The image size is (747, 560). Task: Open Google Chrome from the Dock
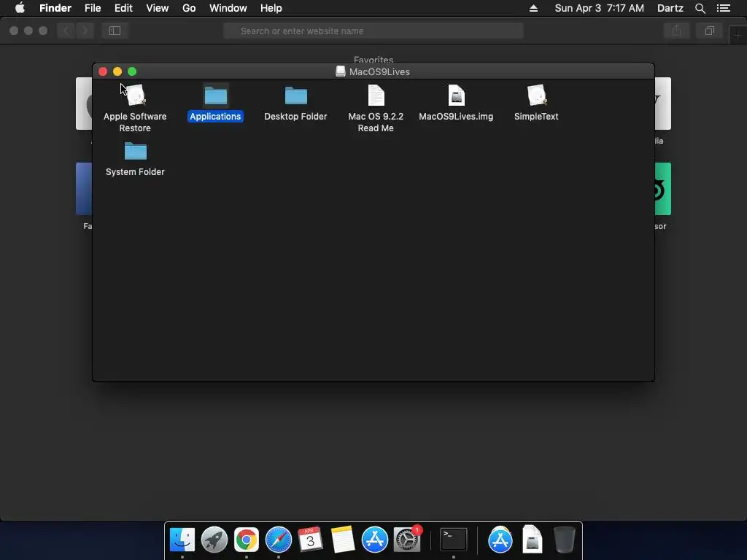point(247,540)
